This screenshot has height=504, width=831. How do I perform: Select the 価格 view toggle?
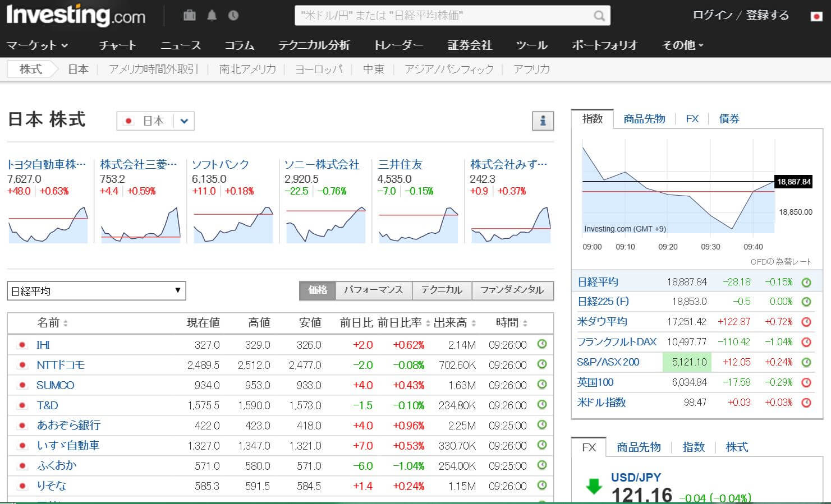point(318,290)
